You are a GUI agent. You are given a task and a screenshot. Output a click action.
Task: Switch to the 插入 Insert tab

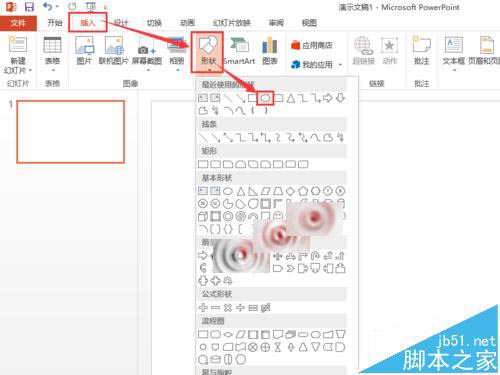88,23
